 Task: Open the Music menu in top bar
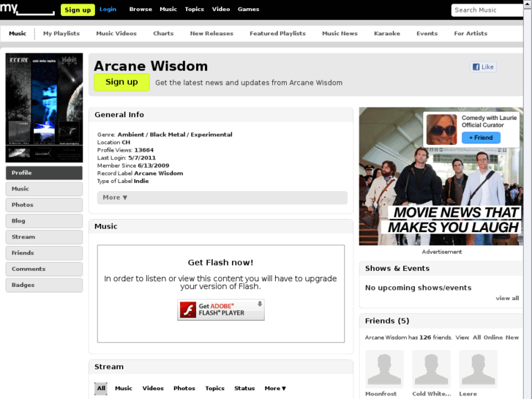[x=168, y=10]
